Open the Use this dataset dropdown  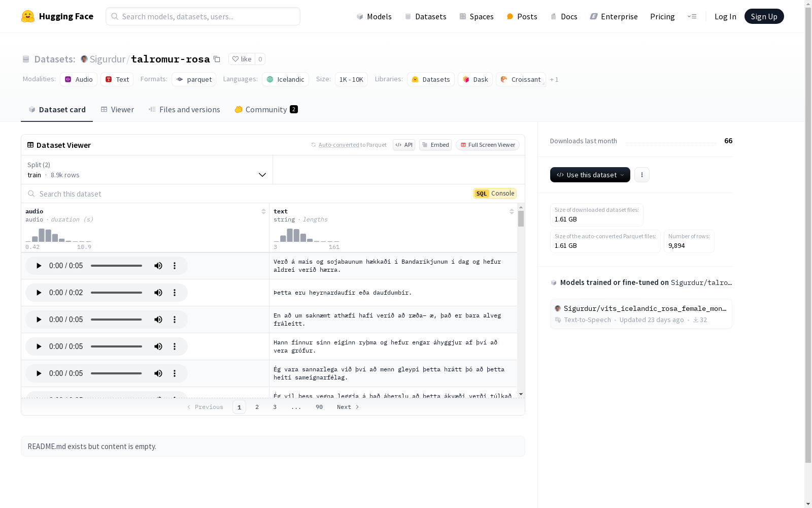(x=590, y=175)
